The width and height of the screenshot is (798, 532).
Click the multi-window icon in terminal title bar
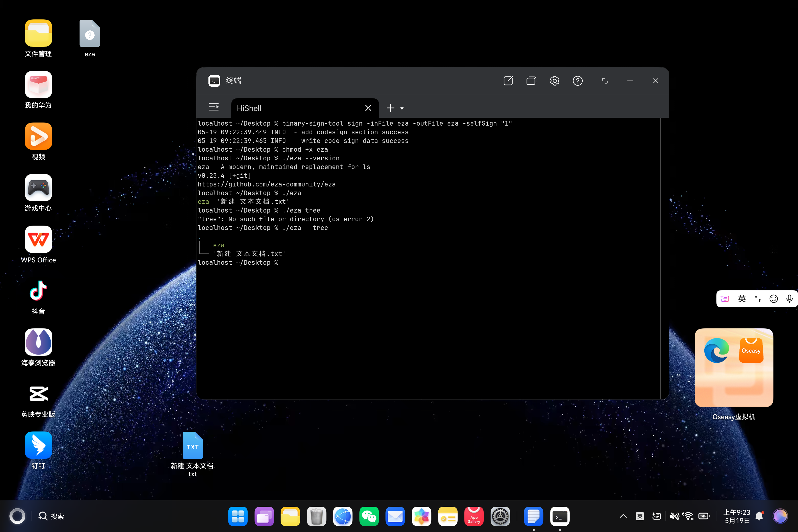[531, 81]
